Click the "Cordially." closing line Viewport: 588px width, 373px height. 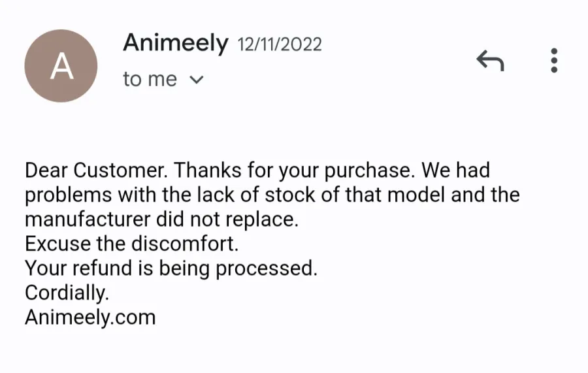pos(67,293)
